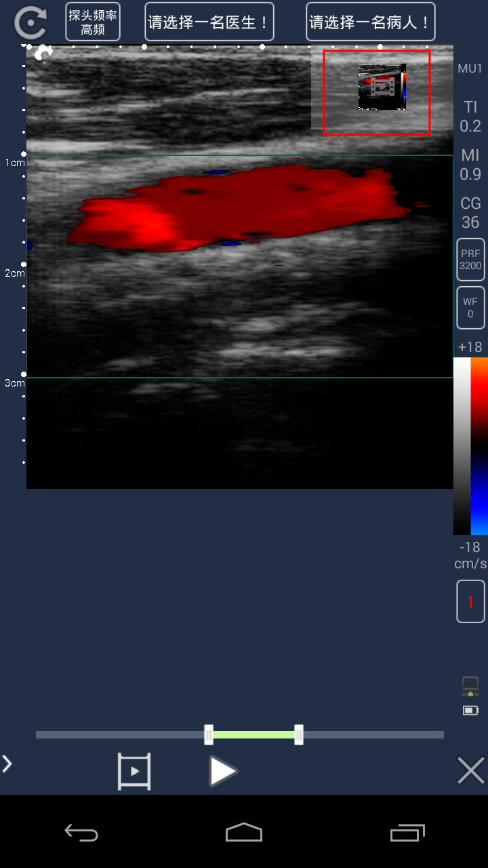Tap the red number 1 button
Screen dimensions: 488x868
pyautogui.click(x=470, y=601)
